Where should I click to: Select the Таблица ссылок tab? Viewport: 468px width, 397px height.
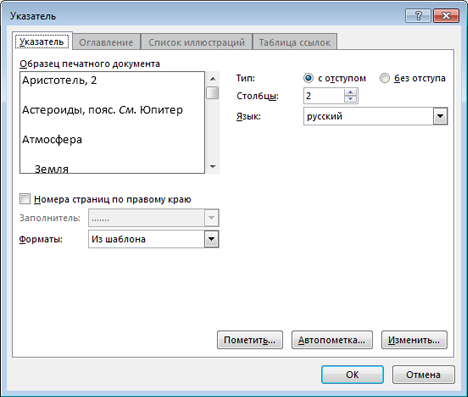(295, 42)
